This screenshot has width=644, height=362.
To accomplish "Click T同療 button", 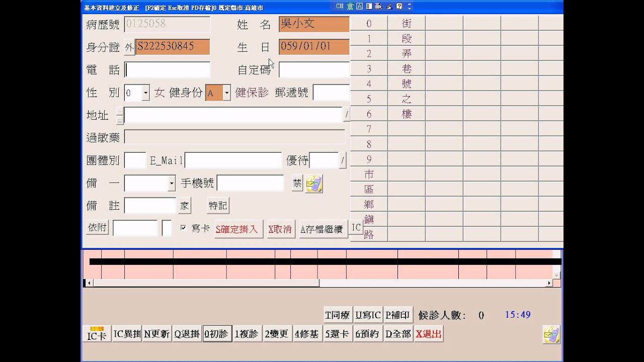I will pos(337,315).
